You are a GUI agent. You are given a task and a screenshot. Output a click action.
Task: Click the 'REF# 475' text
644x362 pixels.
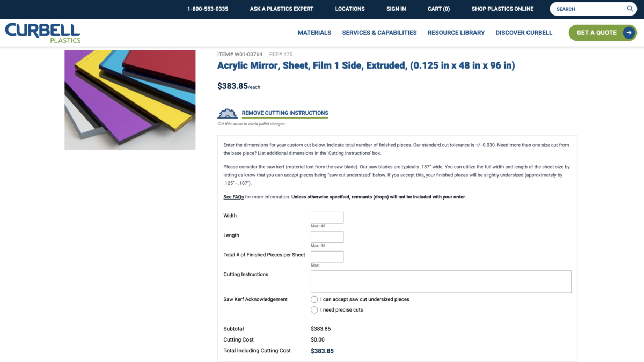click(x=281, y=54)
